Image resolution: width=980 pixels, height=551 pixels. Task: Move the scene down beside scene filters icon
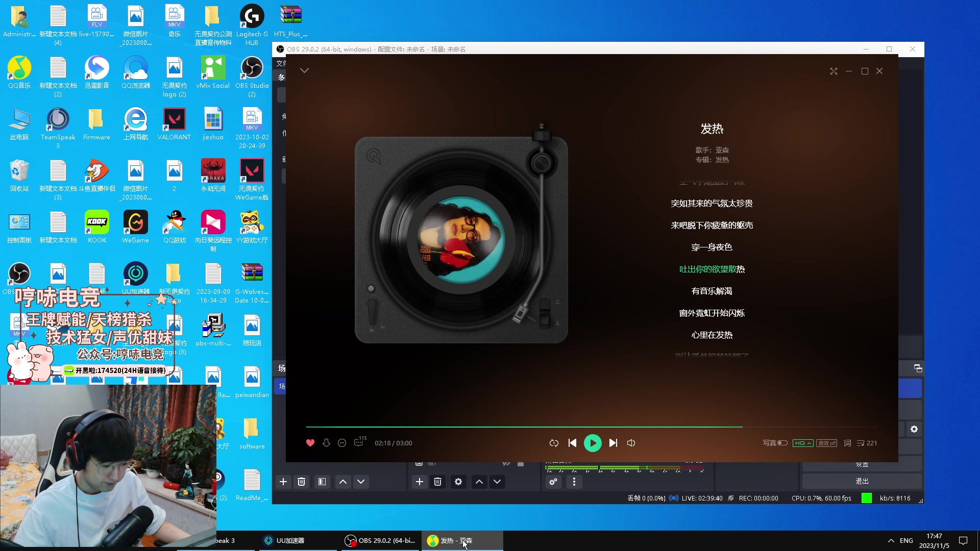click(x=361, y=482)
